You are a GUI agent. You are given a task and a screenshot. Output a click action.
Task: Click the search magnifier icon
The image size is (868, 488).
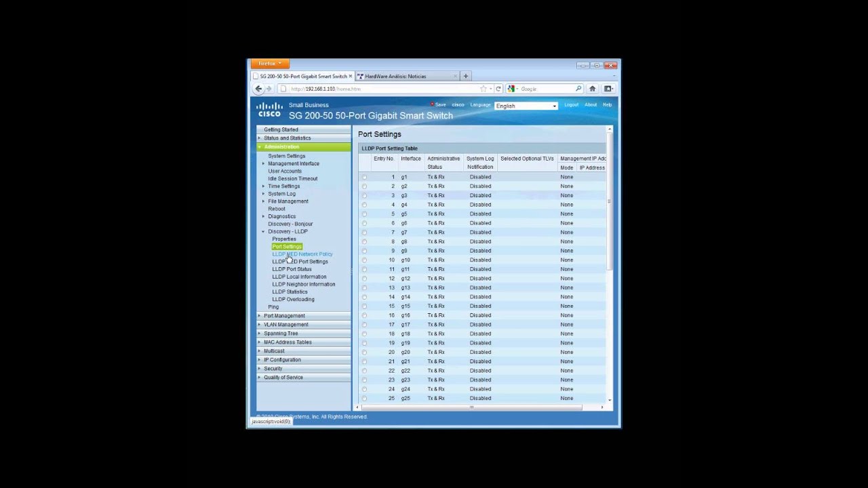578,89
